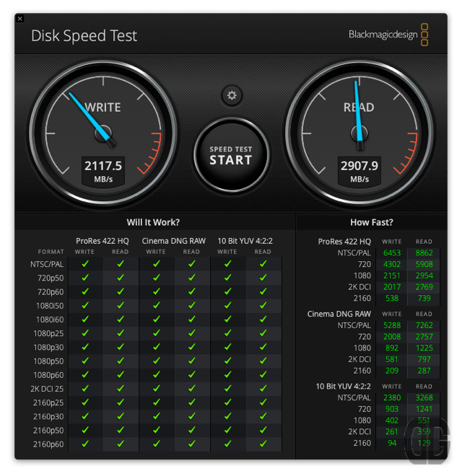Click 10 Bit YUV 720 write value 903
462x476 pixels.
pos(392,409)
